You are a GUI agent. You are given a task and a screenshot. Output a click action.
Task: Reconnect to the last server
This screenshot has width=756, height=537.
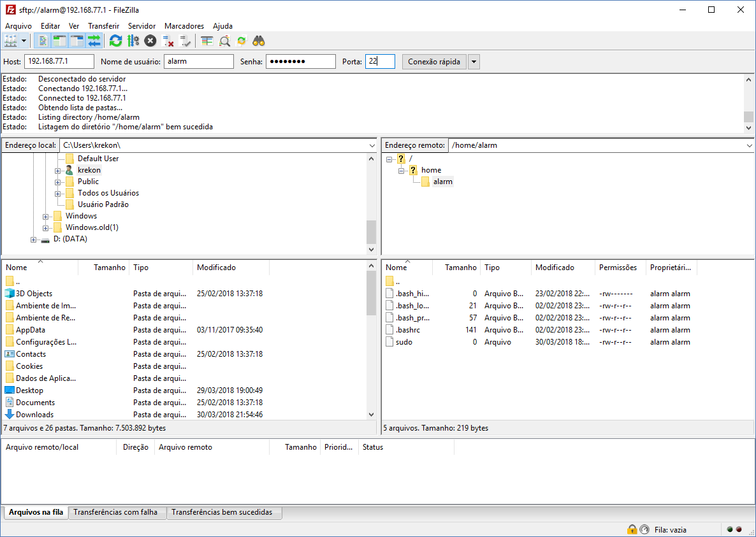click(185, 41)
